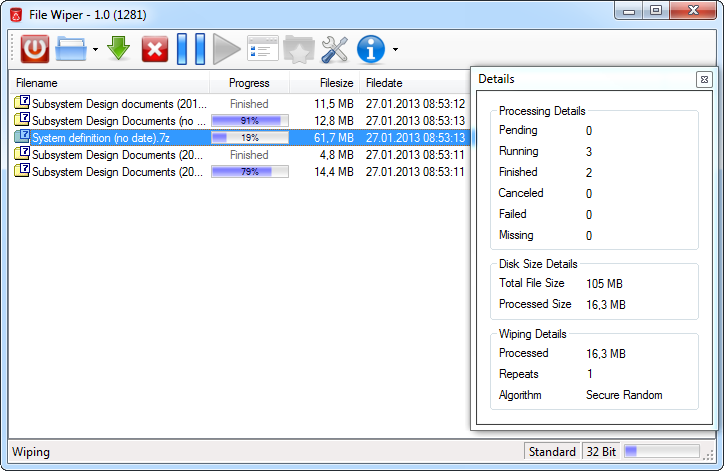Click the green down arrow icon
The height and width of the screenshot is (471, 724).
pos(119,48)
